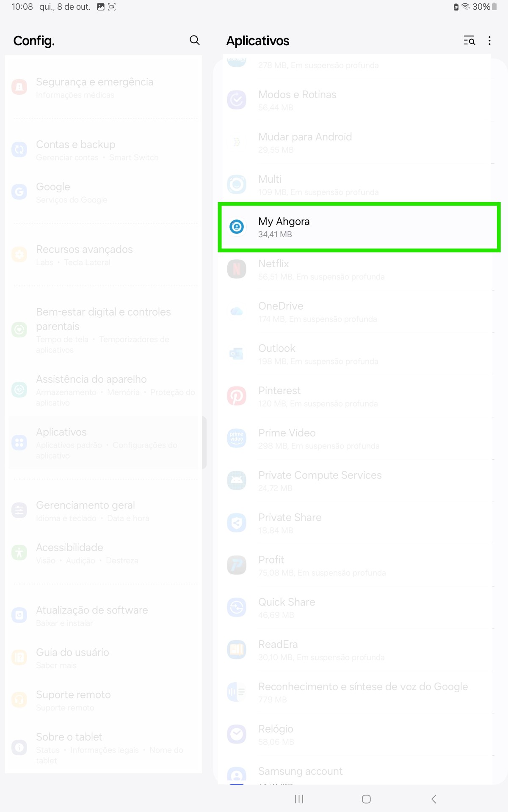Open Sobre o tablet settings
The width and height of the screenshot is (508, 812).
[x=103, y=748]
